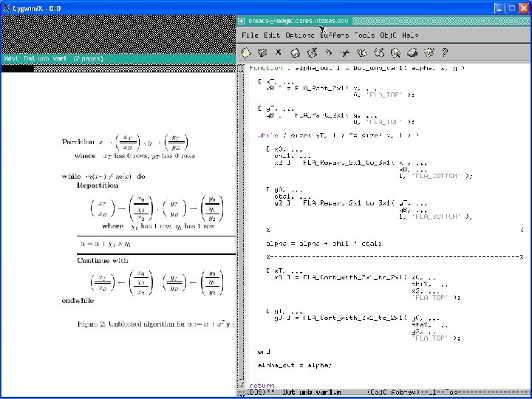Click the Paste toolbar icon
The image size is (532, 399).
point(378,52)
